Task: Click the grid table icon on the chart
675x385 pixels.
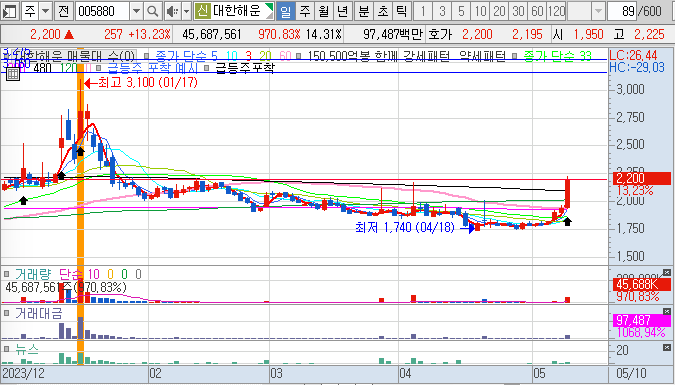Action: (x=13, y=74)
